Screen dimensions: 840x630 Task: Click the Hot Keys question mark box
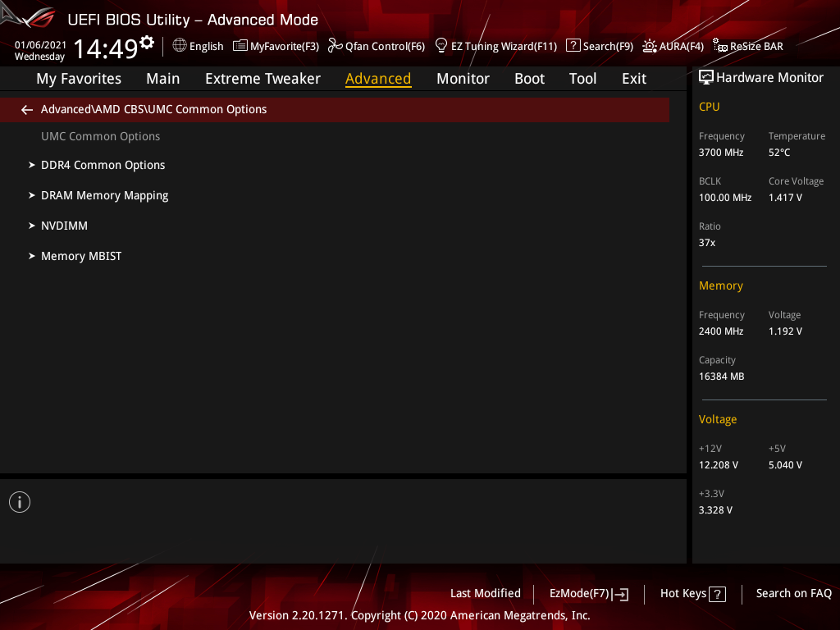[717, 594]
